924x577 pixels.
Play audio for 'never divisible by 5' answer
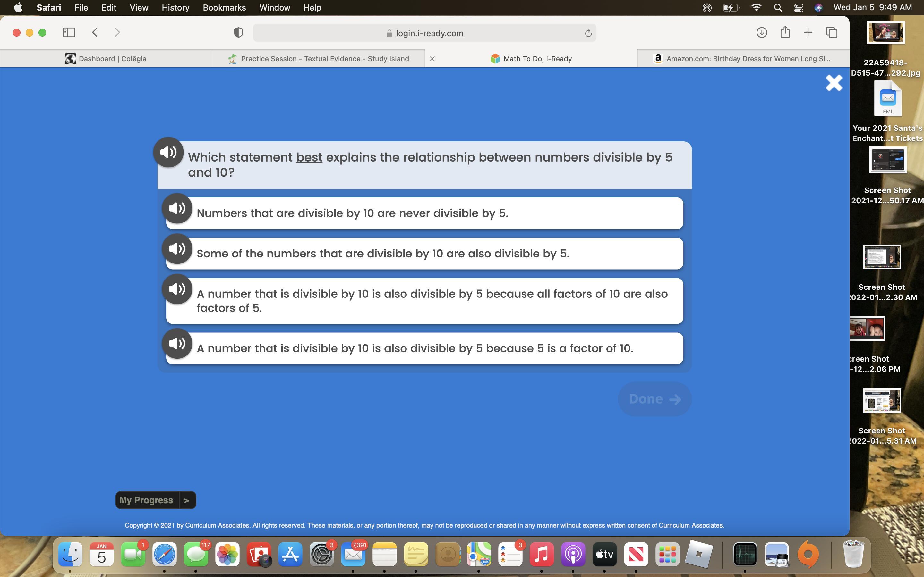tap(177, 208)
